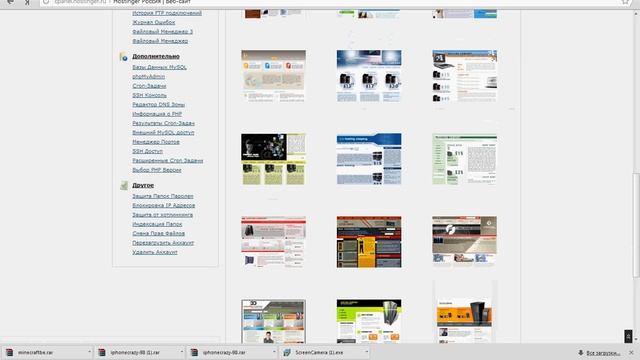Select dark template with yellow center figure
Image resolution: width=640 pixels, height=360 pixels.
click(369, 242)
